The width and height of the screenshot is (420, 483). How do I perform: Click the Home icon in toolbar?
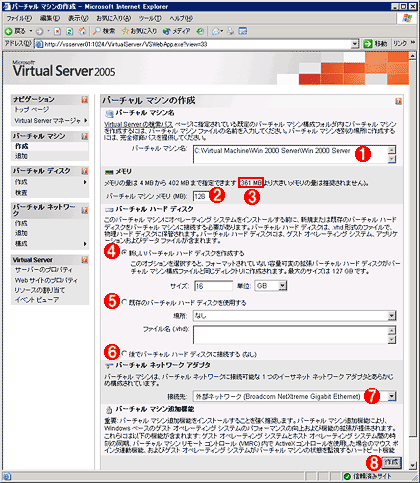(82, 31)
